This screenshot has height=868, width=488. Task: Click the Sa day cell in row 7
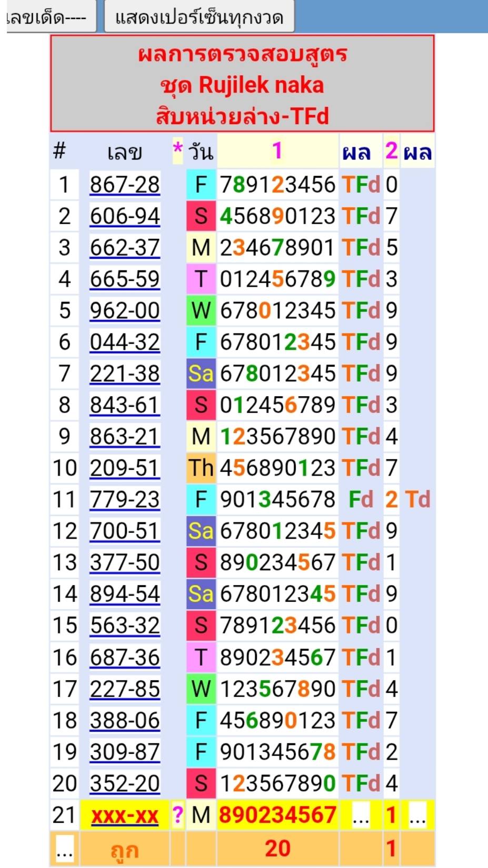(201, 374)
